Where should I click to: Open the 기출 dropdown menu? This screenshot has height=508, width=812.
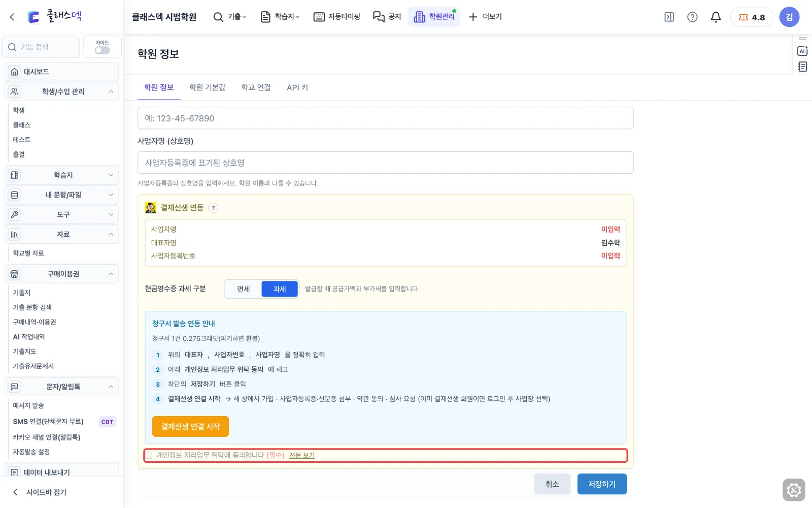point(230,17)
